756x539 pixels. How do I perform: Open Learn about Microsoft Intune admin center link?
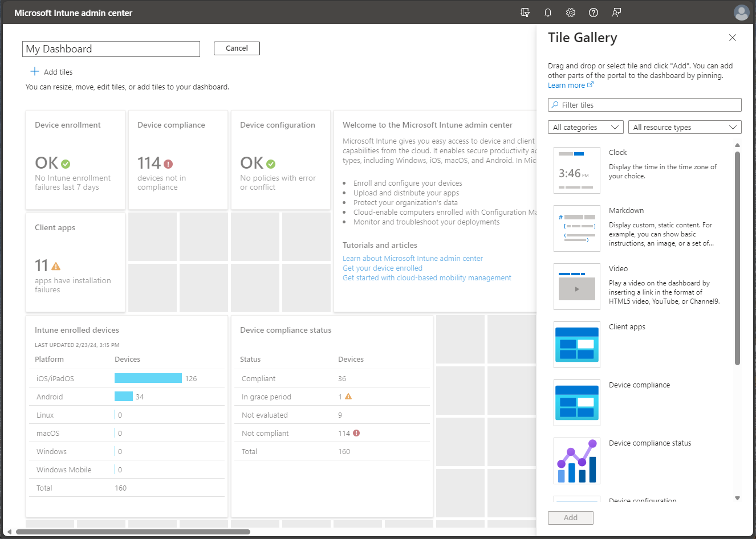click(413, 259)
